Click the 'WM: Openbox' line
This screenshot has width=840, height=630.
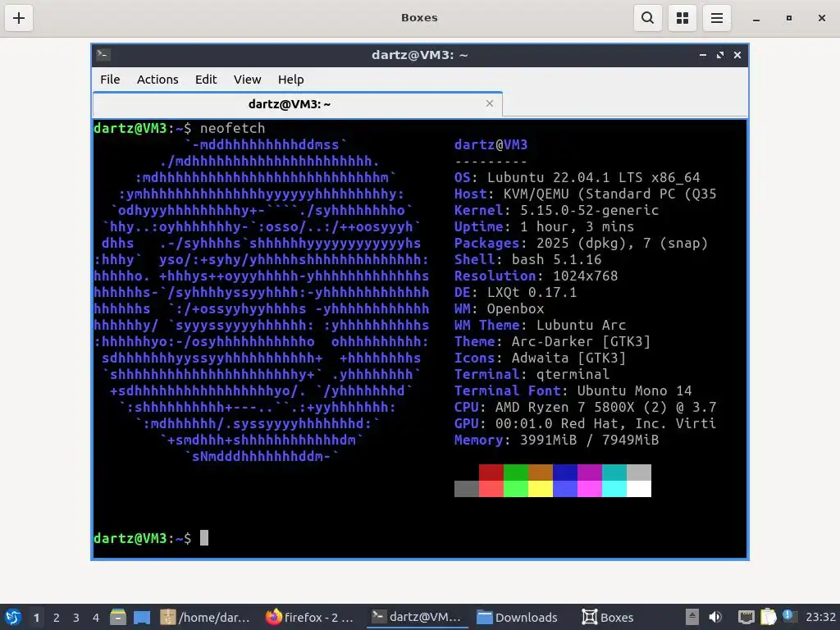pyautogui.click(x=500, y=308)
